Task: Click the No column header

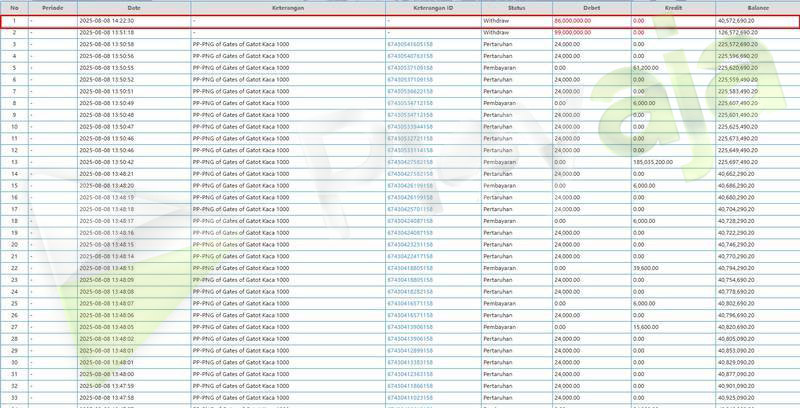Action: (14, 7)
